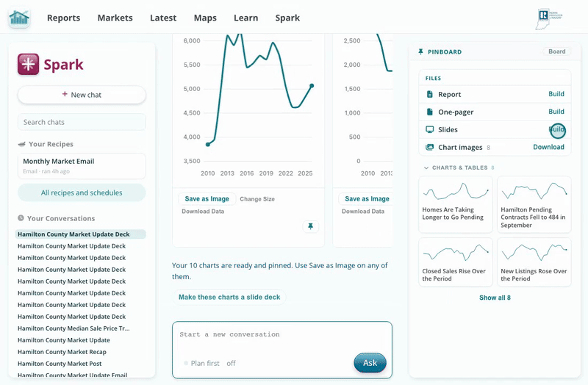Open Homes Are Taking Longer to Go Pending chart
This screenshot has width=588, height=385.
pyautogui.click(x=455, y=204)
